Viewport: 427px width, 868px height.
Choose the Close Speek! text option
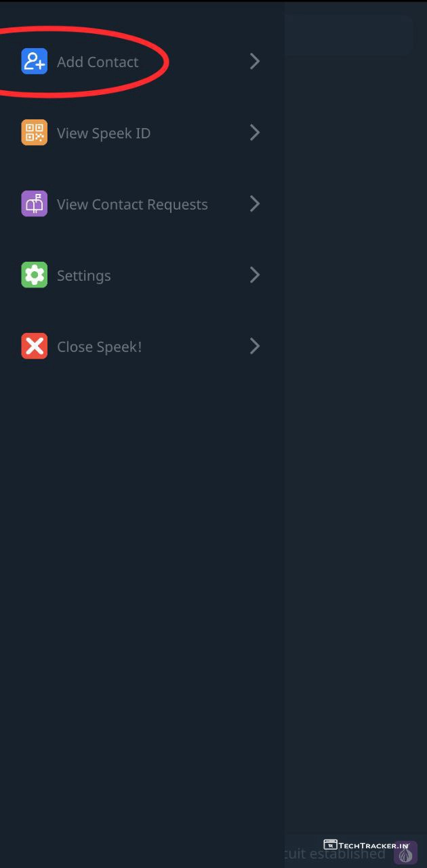tap(99, 347)
